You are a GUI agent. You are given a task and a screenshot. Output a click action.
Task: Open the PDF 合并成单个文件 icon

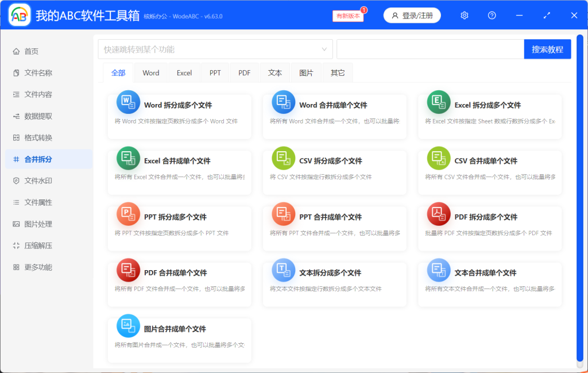pos(128,270)
